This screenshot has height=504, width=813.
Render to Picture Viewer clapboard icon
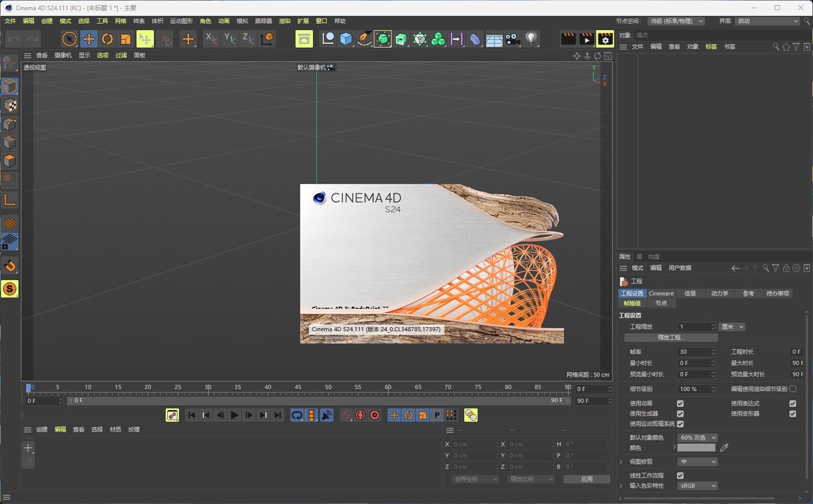click(x=586, y=39)
